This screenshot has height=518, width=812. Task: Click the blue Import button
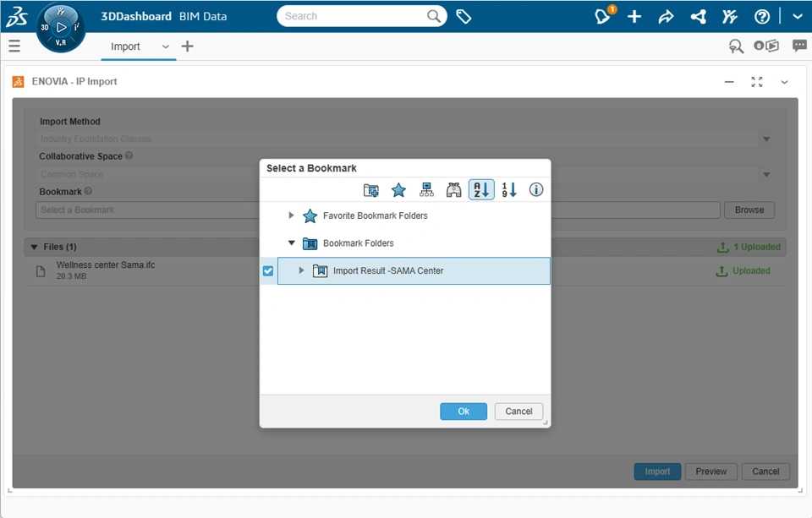657,472
